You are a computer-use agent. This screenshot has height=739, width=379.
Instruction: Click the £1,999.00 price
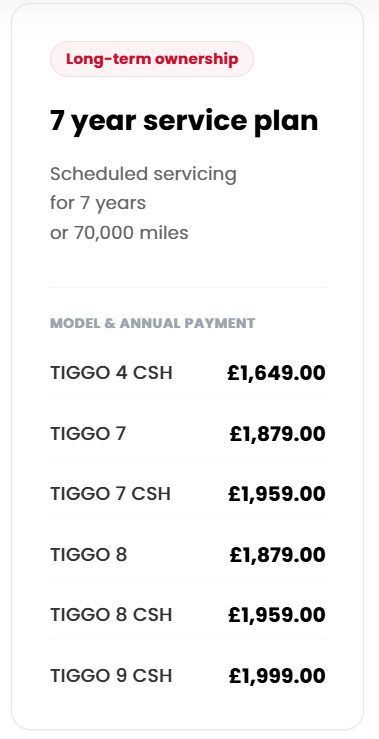coord(277,676)
